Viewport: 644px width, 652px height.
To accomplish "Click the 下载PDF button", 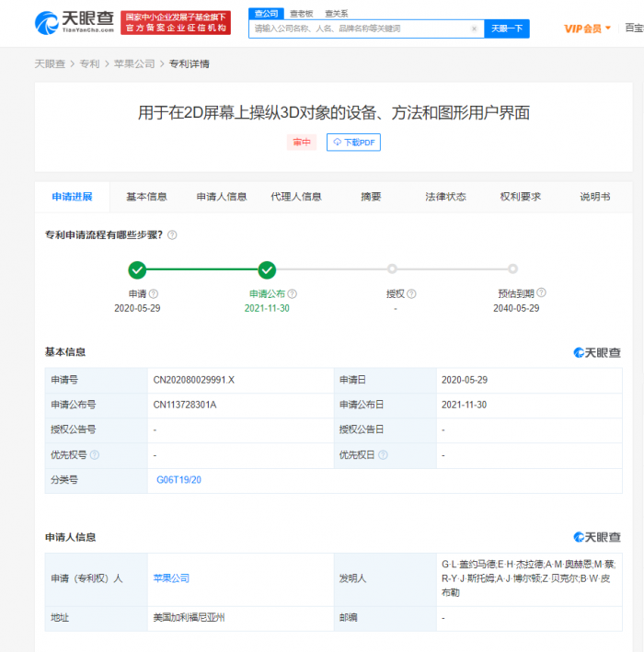I will click(353, 143).
